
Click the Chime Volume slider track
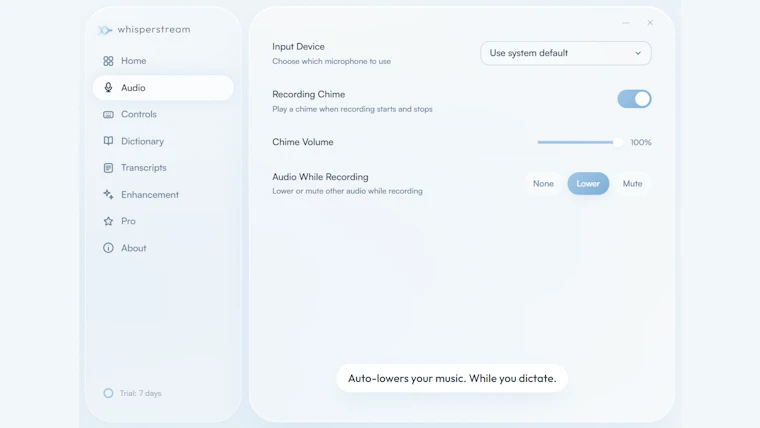(579, 143)
